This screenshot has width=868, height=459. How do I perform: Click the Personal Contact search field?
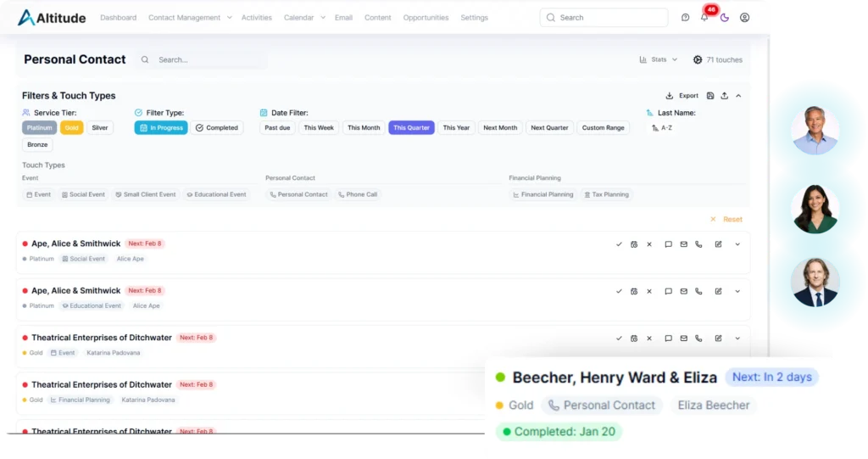tap(202, 60)
